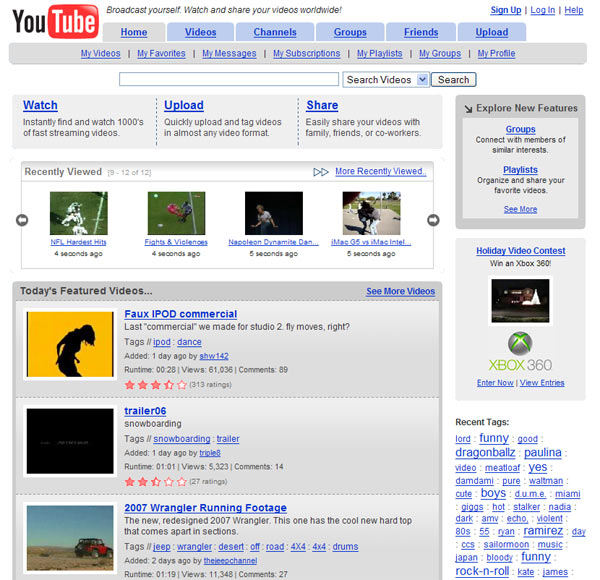
Task: Open the Faux IPOD commercial title link
Action: 181,314
